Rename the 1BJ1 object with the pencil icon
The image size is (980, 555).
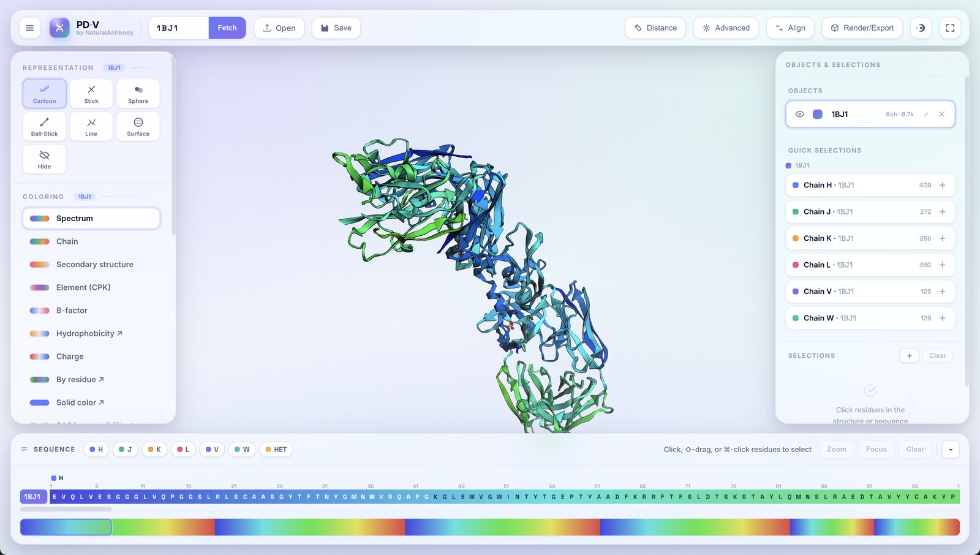926,115
